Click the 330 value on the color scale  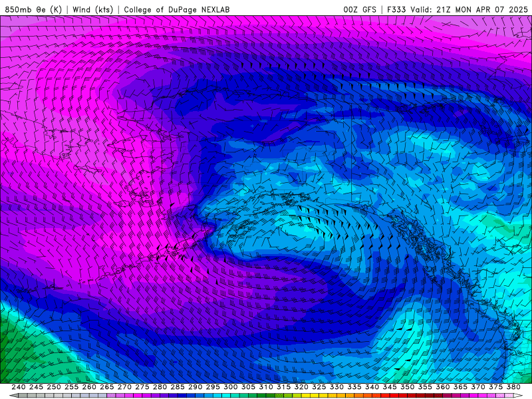[336, 387]
